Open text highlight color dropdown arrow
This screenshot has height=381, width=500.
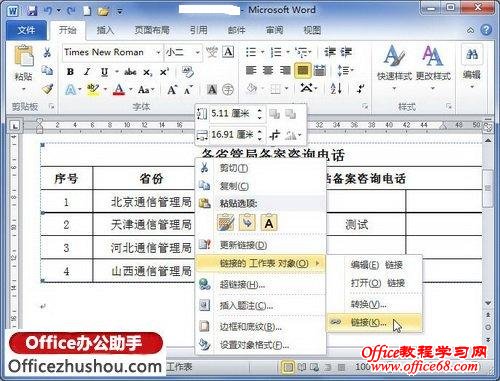(105, 89)
